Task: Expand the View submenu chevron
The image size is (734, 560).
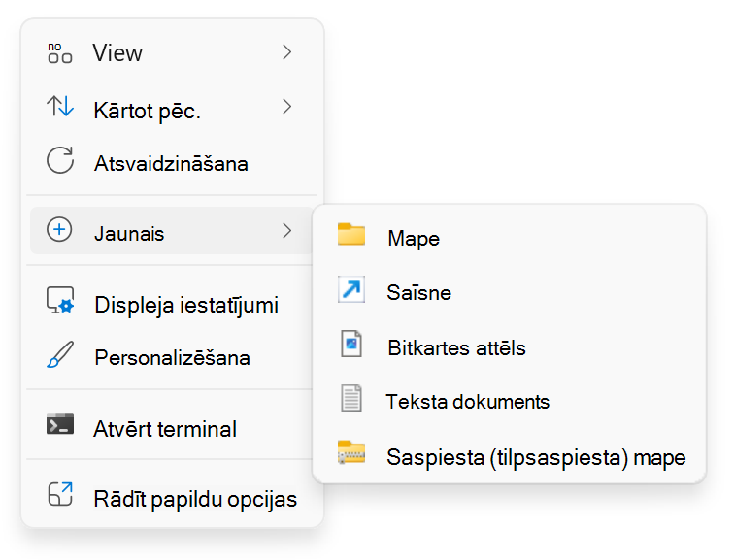Action: [287, 52]
